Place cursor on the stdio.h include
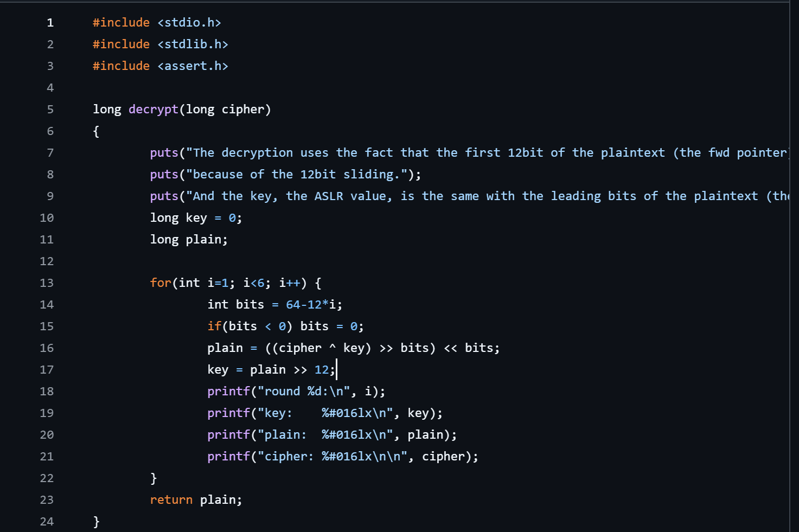The height and width of the screenshot is (532, 799). pos(189,23)
